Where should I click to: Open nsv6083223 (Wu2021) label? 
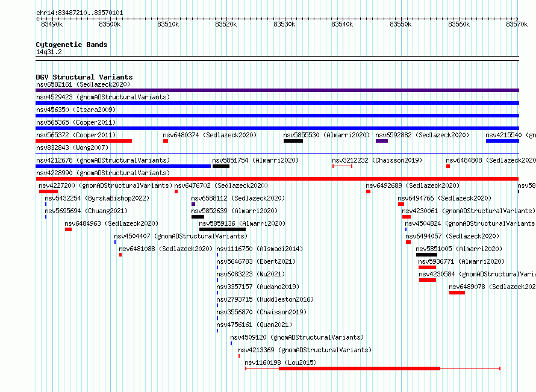click(x=251, y=274)
